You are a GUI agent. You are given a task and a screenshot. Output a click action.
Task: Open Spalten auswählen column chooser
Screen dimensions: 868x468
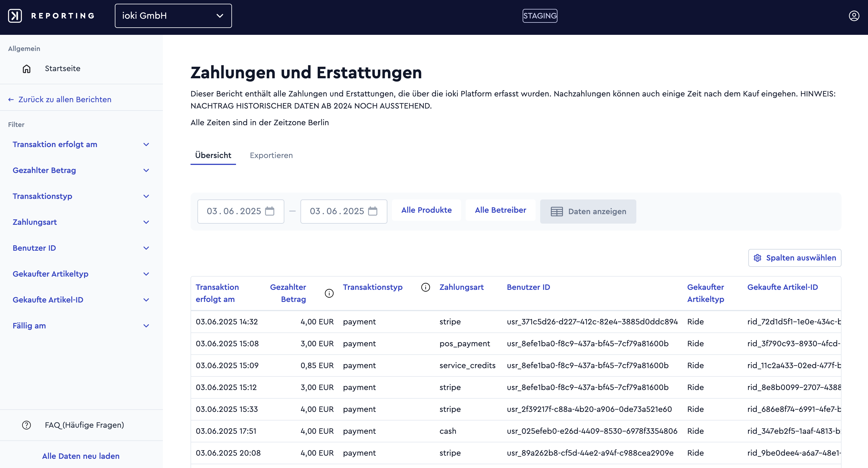(x=795, y=258)
